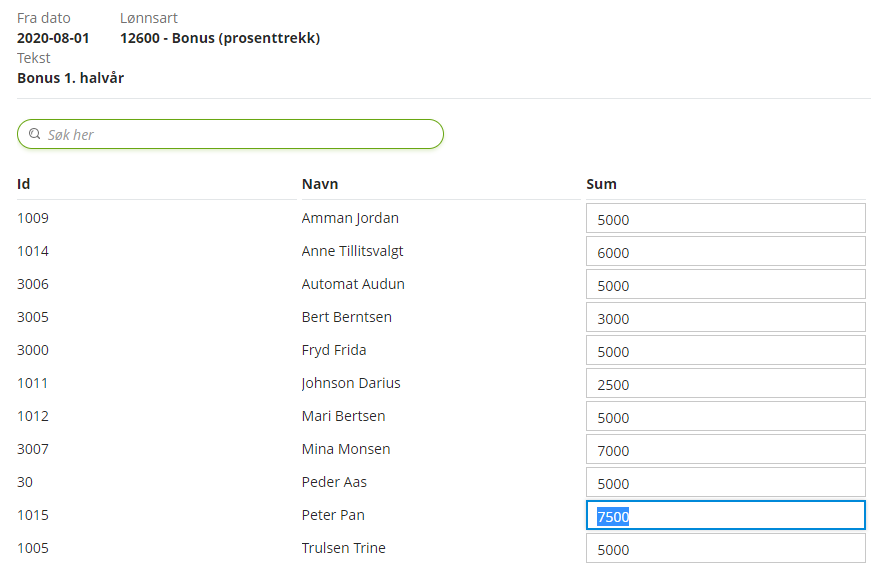Focus Sum input for Trulsen Trine
The width and height of the screenshot is (877, 571).
(725, 548)
